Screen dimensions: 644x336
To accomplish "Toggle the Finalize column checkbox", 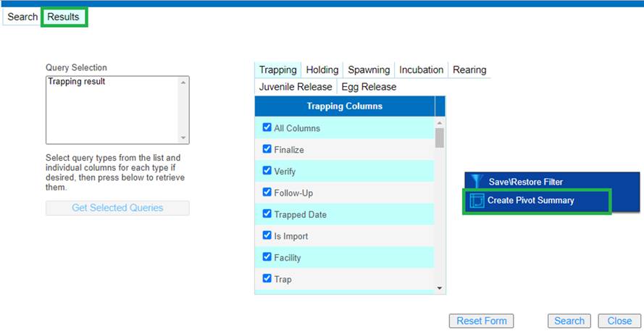I will (267, 150).
